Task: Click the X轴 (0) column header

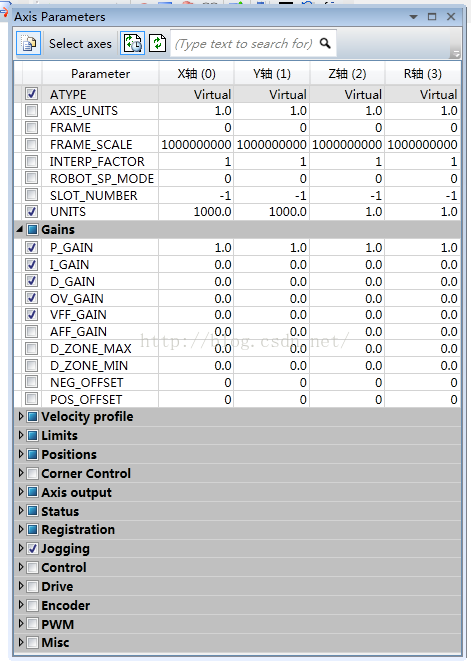Action: coord(196,74)
